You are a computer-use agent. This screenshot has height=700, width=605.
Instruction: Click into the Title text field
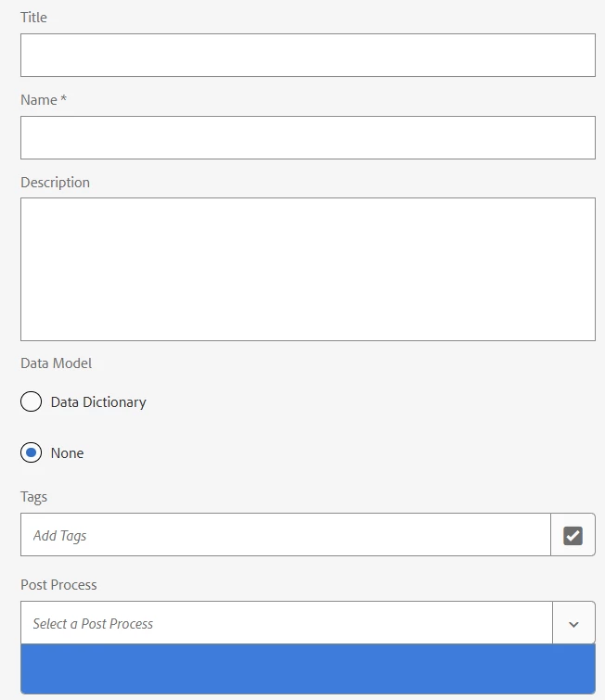tap(308, 55)
